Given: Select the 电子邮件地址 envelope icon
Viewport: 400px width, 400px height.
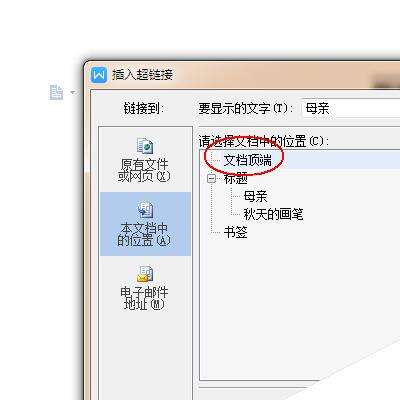Looking at the screenshot, I should tap(145, 274).
